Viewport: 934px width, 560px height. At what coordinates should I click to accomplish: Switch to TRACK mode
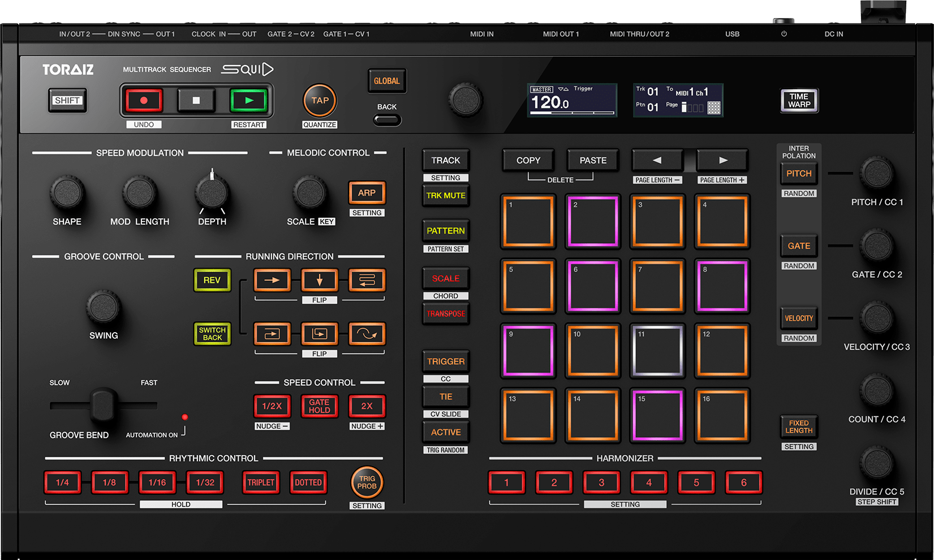click(x=446, y=161)
